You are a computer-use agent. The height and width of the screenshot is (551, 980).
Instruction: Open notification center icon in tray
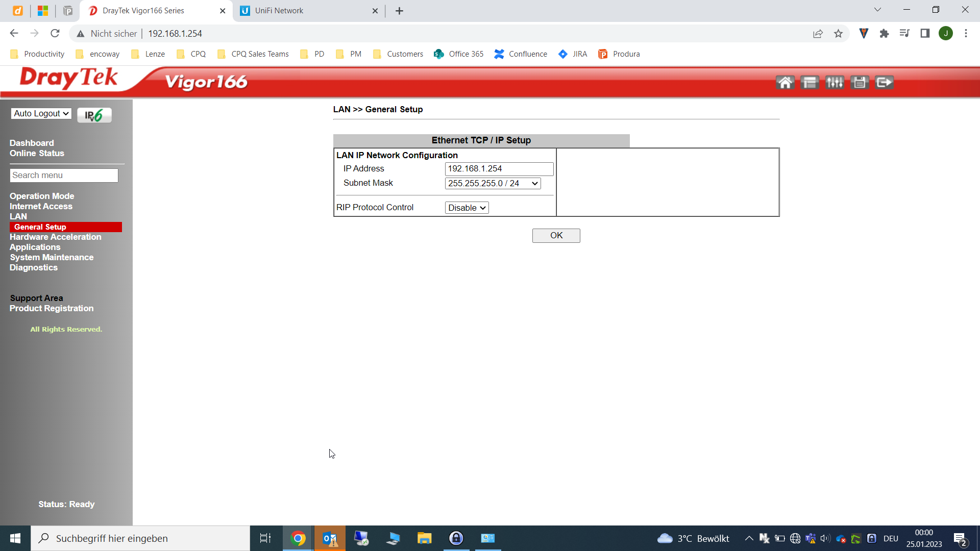(960, 538)
